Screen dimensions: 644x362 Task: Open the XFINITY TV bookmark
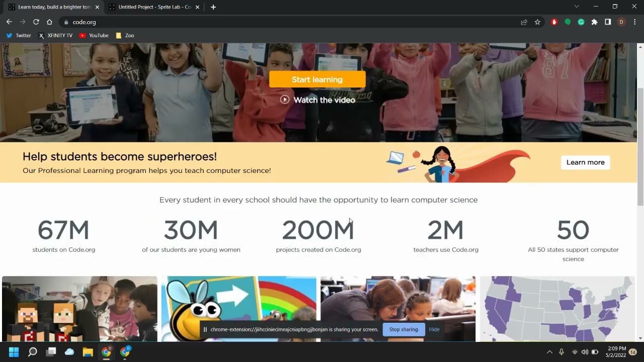click(55, 36)
